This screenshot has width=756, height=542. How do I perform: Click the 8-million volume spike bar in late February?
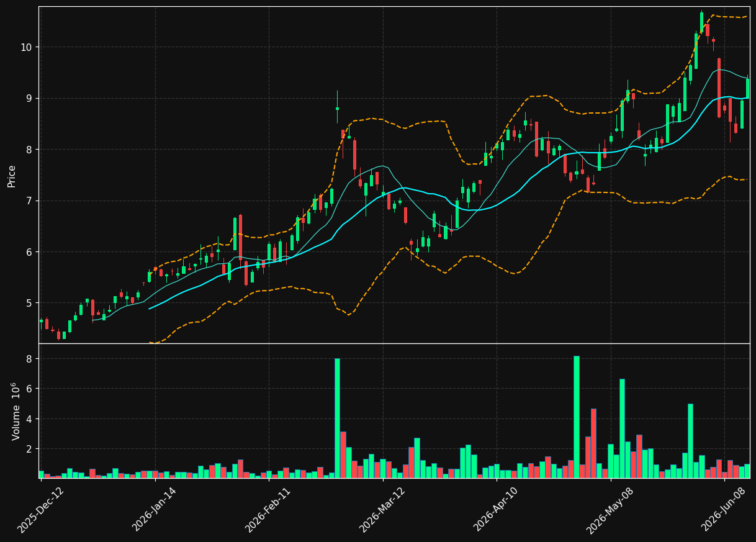(x=337, y=418)
